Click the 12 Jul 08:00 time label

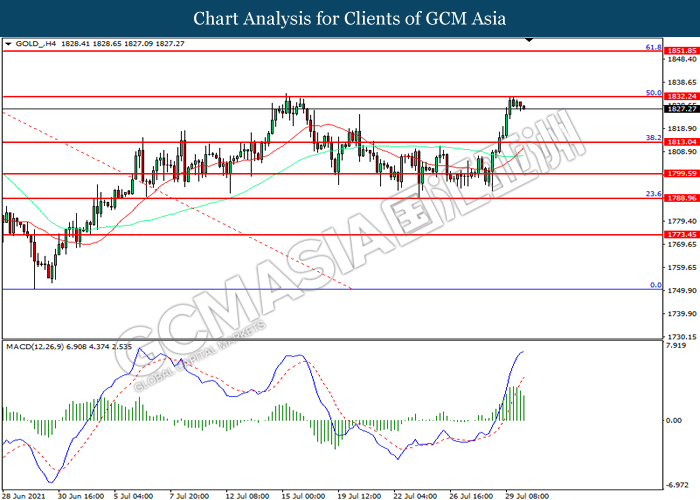247,496
